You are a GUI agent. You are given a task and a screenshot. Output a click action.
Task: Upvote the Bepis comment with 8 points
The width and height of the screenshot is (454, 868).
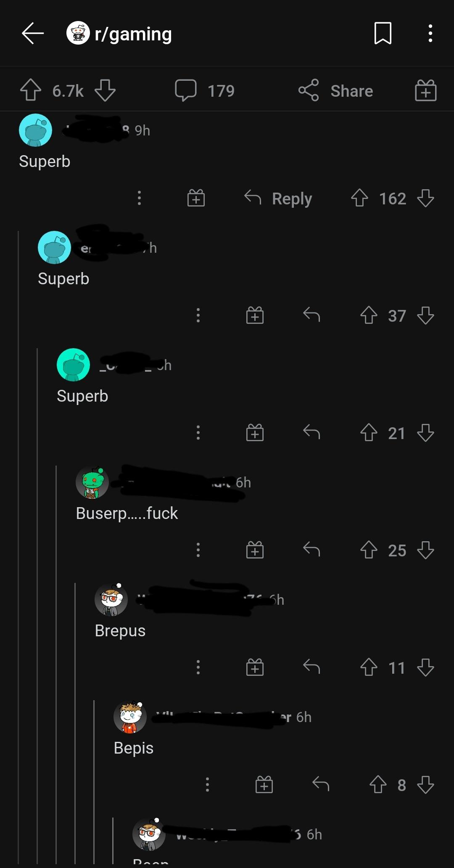click(378, 785)
